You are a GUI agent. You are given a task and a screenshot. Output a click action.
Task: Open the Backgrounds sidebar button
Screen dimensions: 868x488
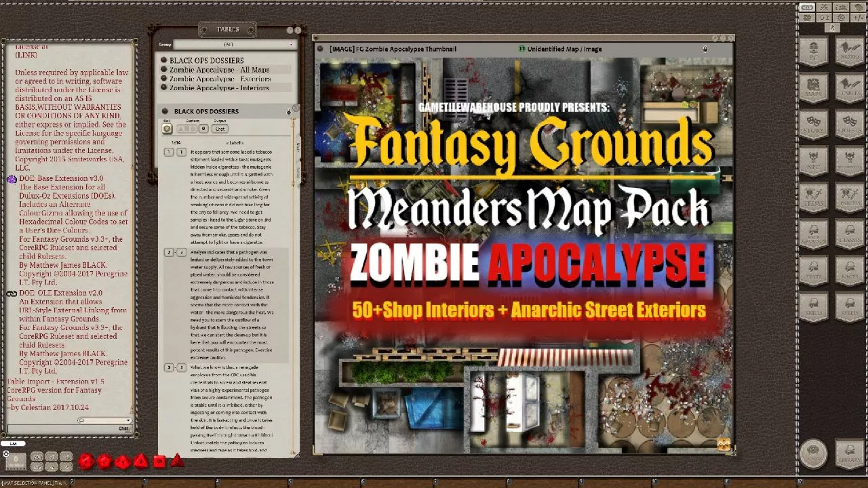tap(813, 235)
